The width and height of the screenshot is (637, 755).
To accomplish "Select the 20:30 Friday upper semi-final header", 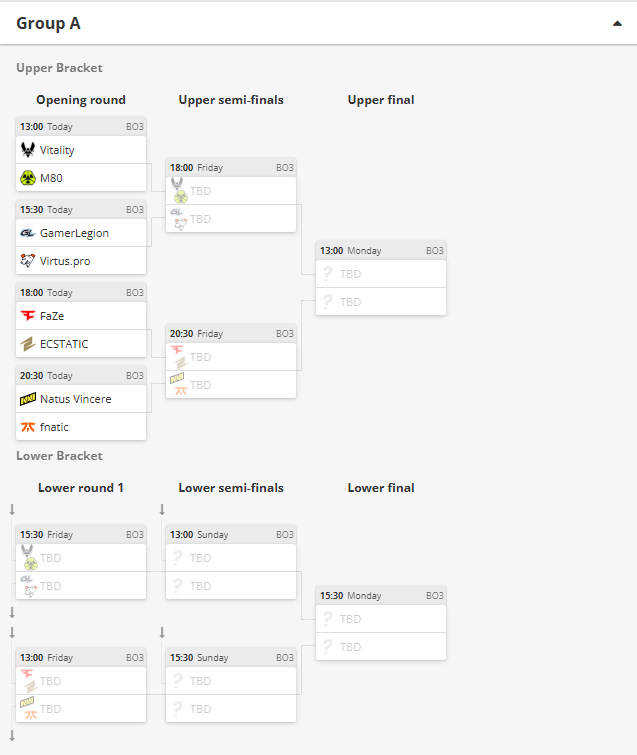I will pos(231,334).
